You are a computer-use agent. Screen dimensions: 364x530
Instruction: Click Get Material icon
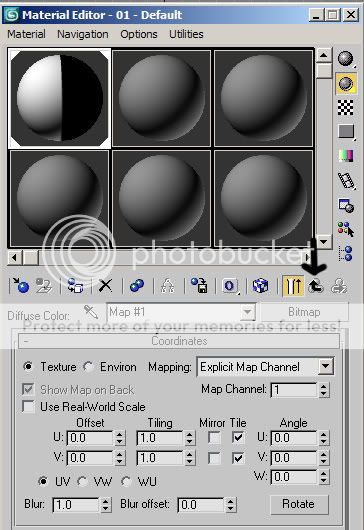pos(21,286)
